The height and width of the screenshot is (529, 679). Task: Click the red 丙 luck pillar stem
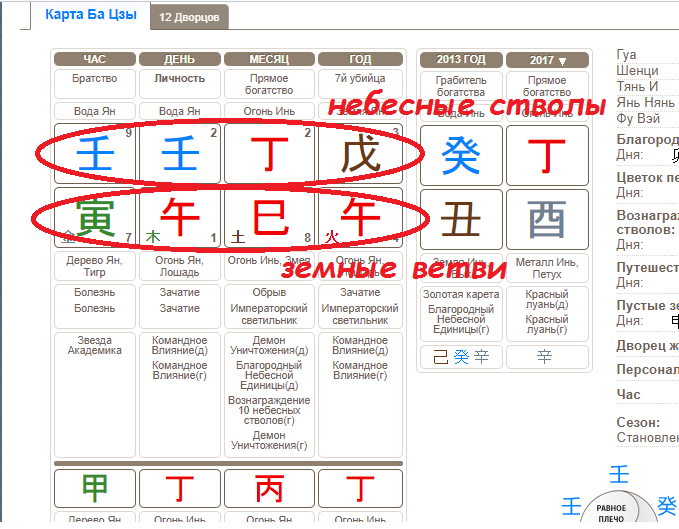266,488
